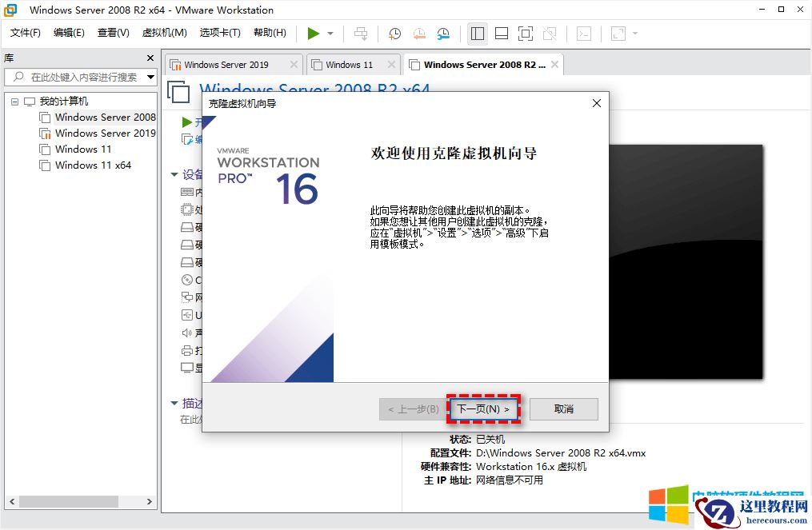The image size is (812, 530).
Task: Click the unity mode toolbar icon
Action: (x=550, y=34)
